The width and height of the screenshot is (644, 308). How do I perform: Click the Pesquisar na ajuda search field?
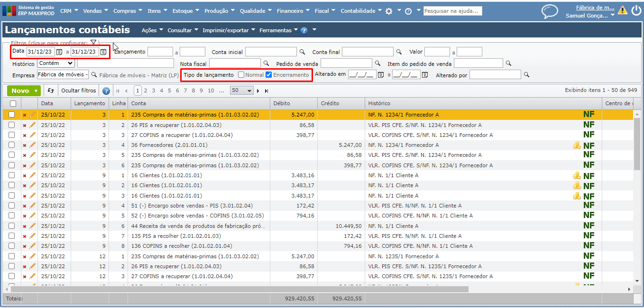pos(452,11)
